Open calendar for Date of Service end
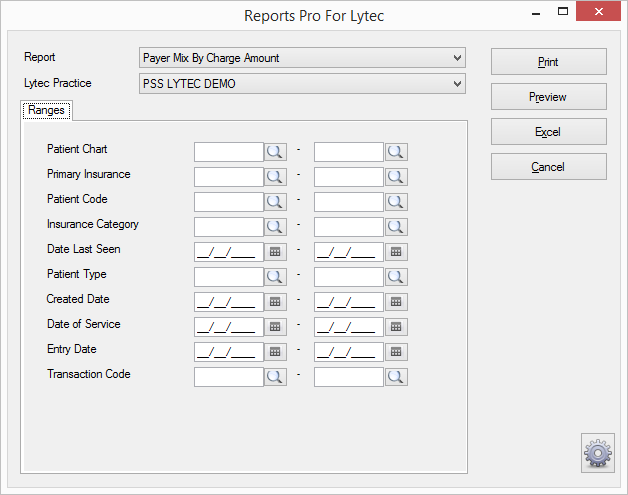628x495 pixels. [396, 327]
